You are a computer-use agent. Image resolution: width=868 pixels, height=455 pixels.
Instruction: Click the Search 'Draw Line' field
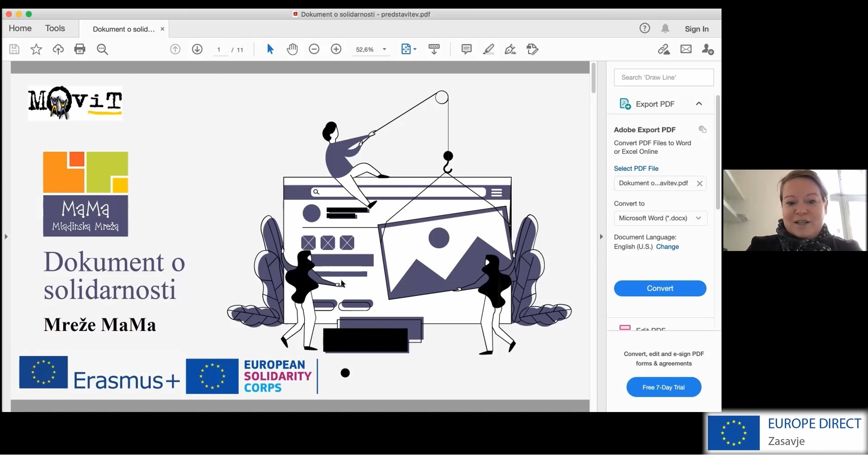(663, 77)
